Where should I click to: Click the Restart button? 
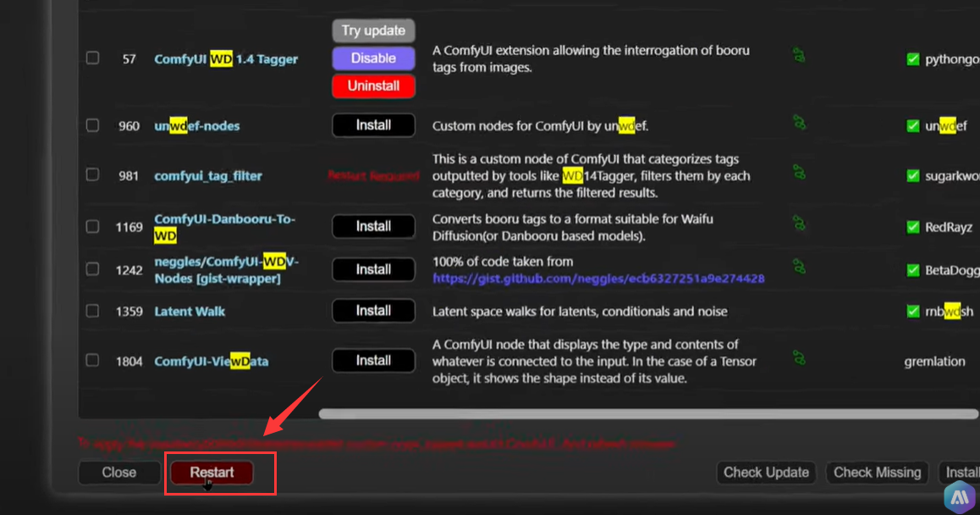click(x=212, y=473)
